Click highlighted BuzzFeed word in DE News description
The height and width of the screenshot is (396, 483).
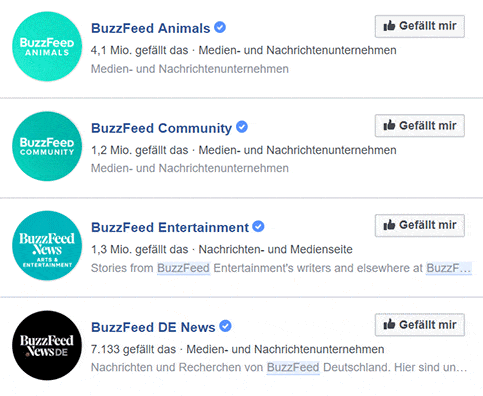(x=293, y=367)
